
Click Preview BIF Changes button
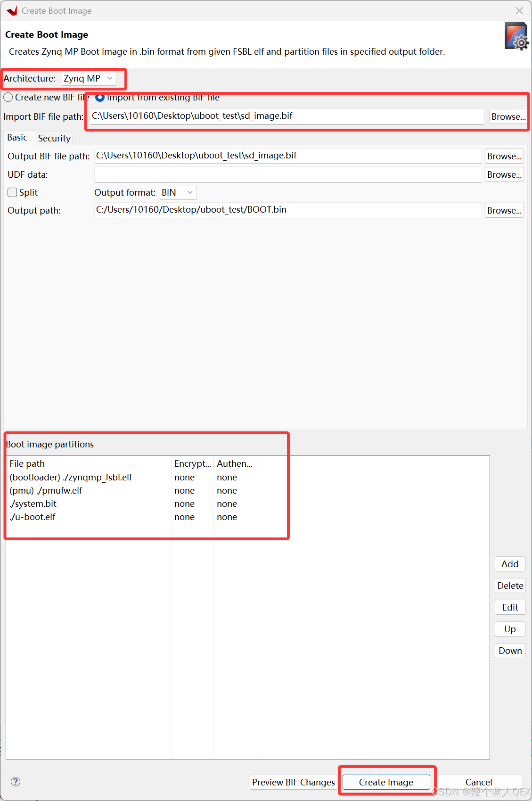(294, 782)
